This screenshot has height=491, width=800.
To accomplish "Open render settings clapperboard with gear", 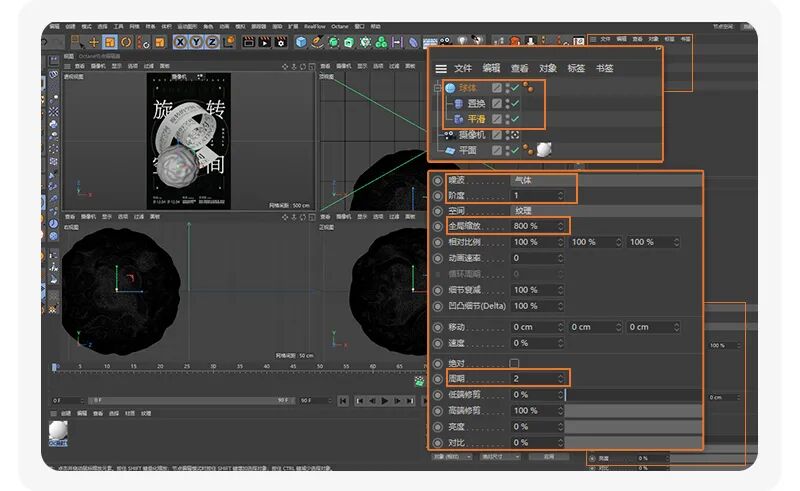I will point(281,42).
